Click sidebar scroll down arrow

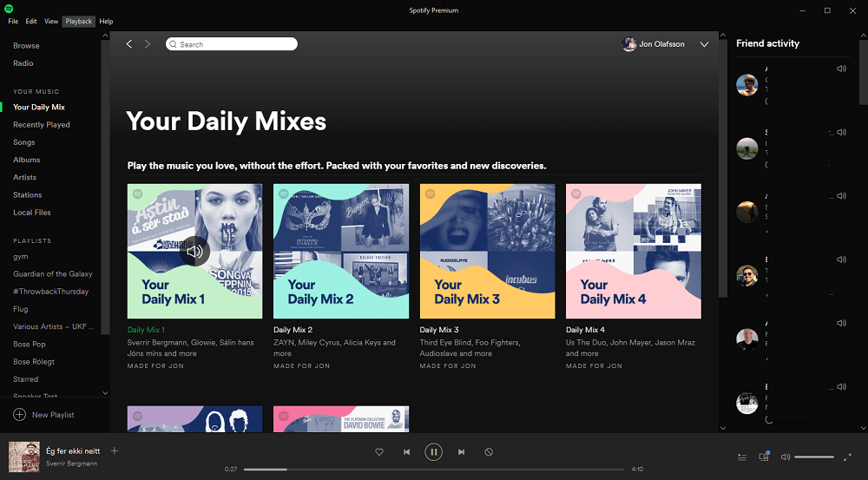tap(105, 393)
